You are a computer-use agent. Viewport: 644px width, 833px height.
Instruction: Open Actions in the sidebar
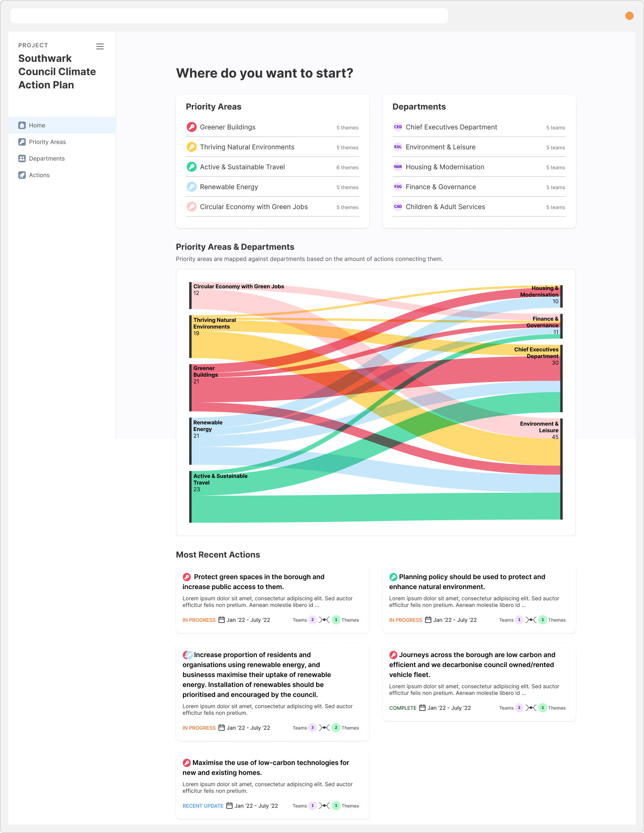coord(62,175)
